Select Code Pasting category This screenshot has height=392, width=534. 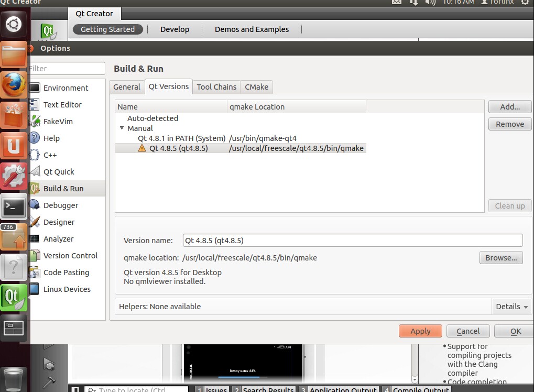(68, 273)
